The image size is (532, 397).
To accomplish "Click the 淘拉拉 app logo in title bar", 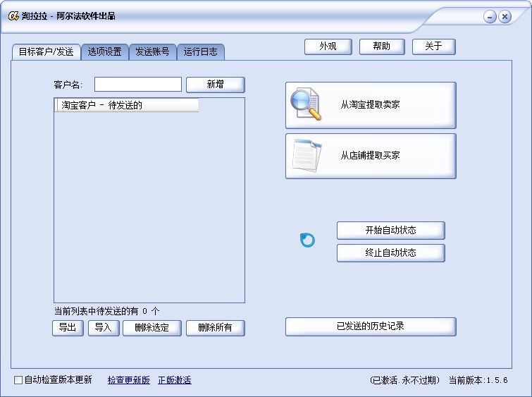I will (13, 16).
